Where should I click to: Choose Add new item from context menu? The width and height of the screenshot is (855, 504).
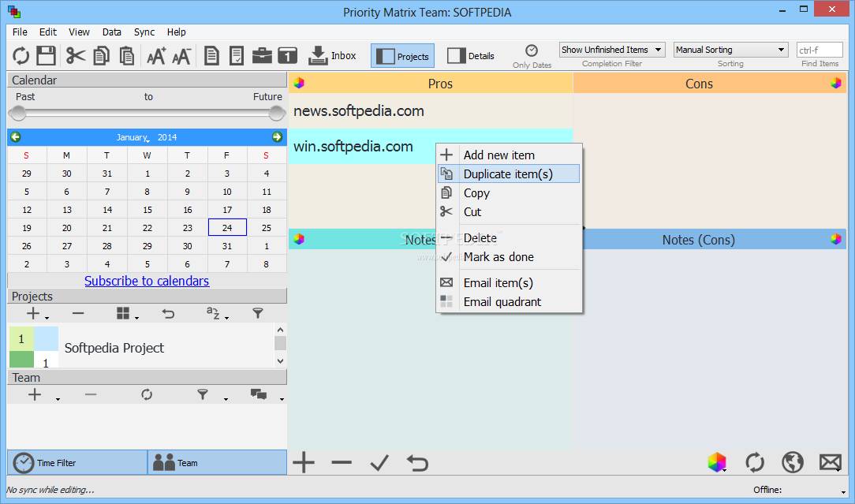pyautogui.click(x=509, y=155)
